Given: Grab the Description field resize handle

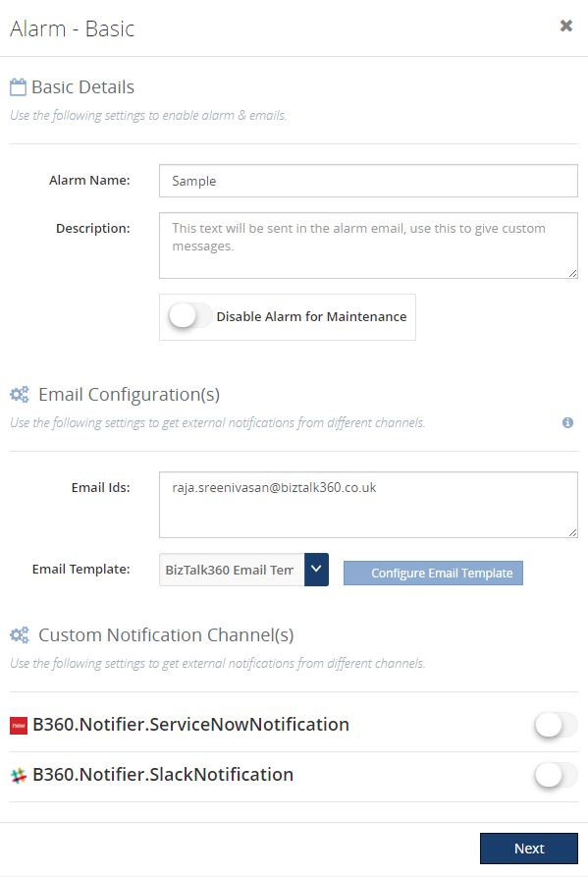Looking at the screenshot, I should [x=573, y=273].
